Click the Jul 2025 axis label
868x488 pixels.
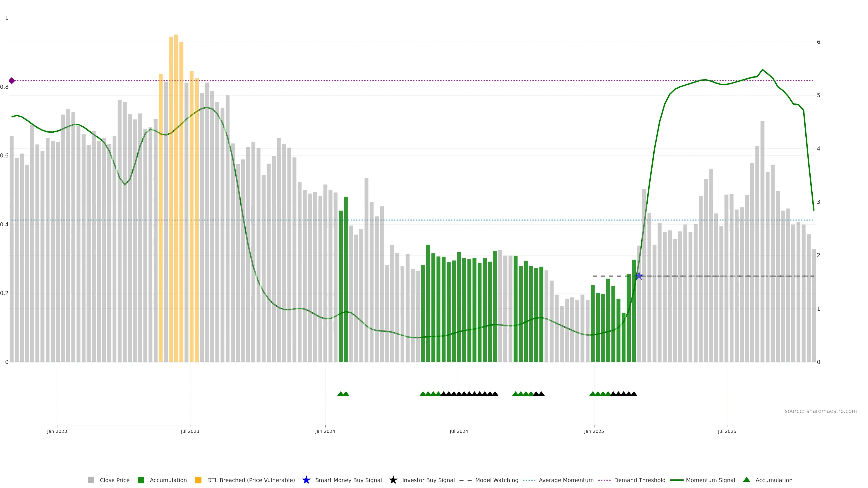727,432
